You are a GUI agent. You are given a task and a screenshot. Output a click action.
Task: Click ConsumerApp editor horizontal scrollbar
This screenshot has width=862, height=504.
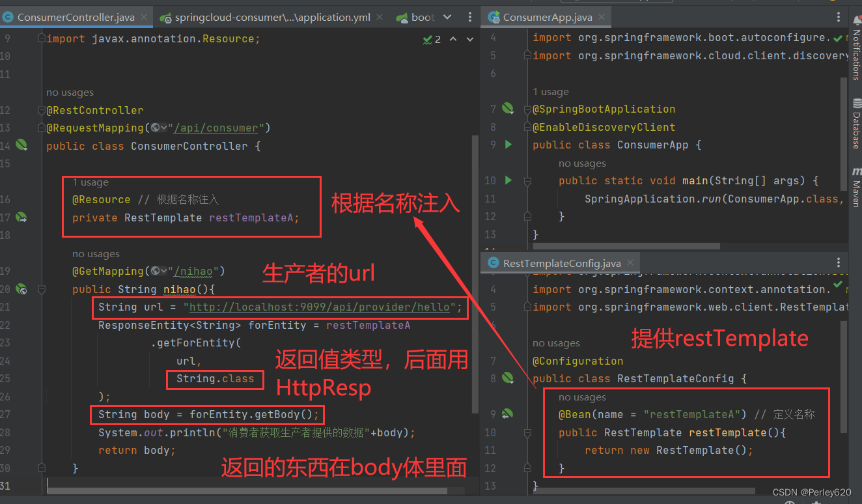[x=626, y=246]
